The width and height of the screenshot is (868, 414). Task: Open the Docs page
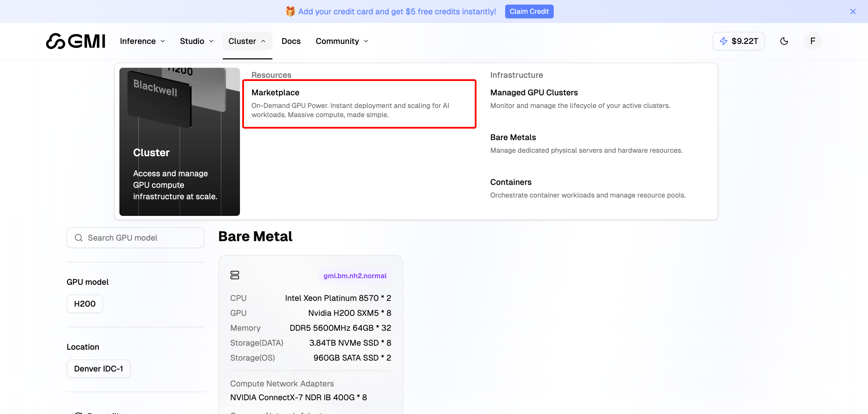[291, 41]
